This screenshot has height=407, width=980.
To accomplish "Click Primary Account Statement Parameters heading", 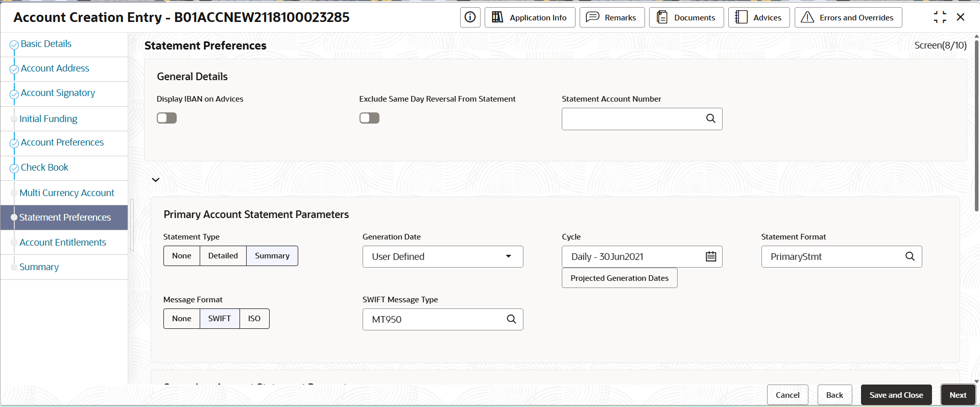I will (256, 214).
